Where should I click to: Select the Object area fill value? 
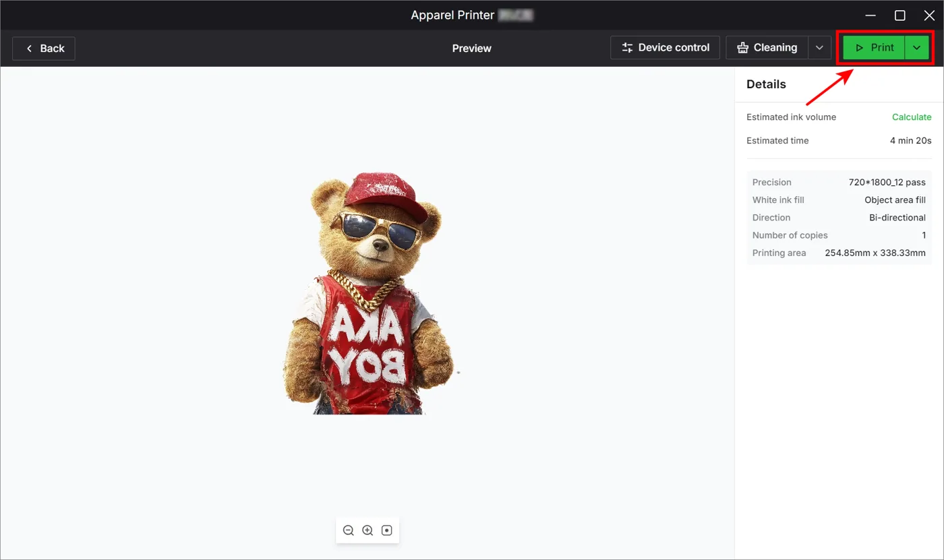pos(895,200)
